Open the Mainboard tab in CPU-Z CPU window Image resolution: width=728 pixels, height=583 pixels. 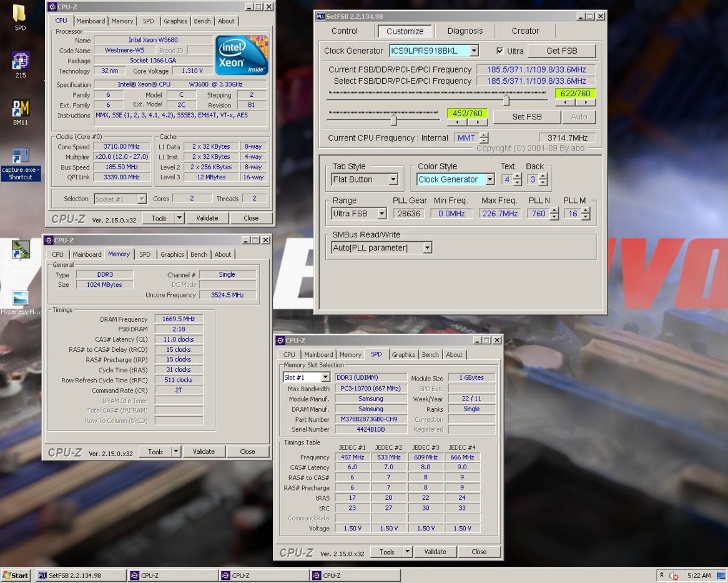click(x=90, y=21)
